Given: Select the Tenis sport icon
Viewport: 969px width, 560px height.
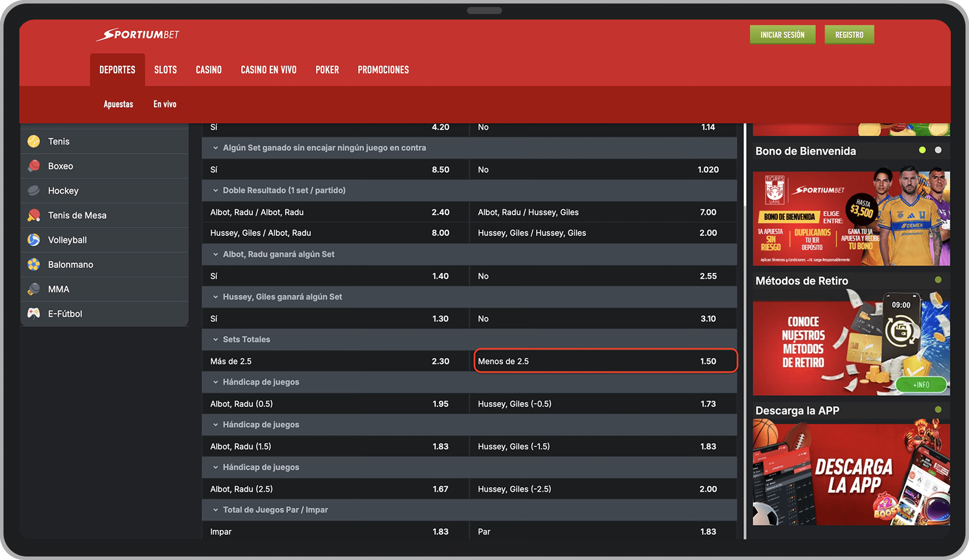Looking at the screenshot, I should click(34, 141).
